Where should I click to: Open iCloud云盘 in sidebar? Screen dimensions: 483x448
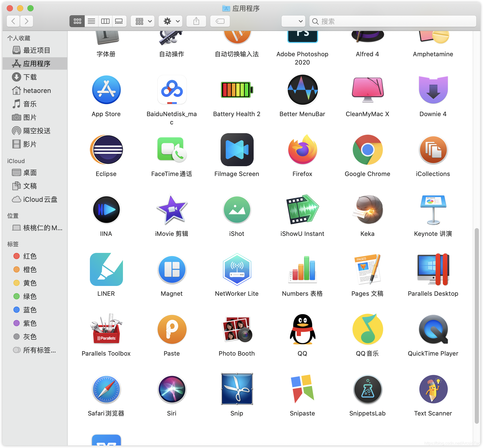click(x=35, y=199)
